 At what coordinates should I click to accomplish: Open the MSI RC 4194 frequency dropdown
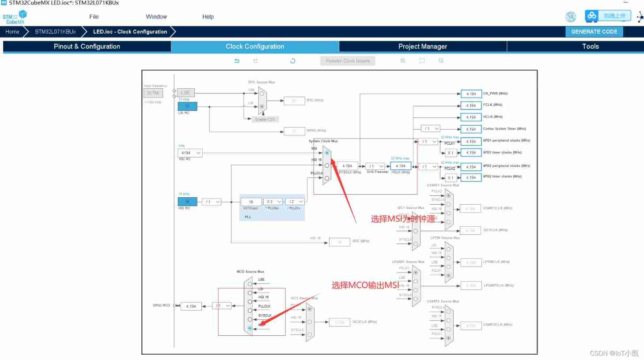[190, 153]
